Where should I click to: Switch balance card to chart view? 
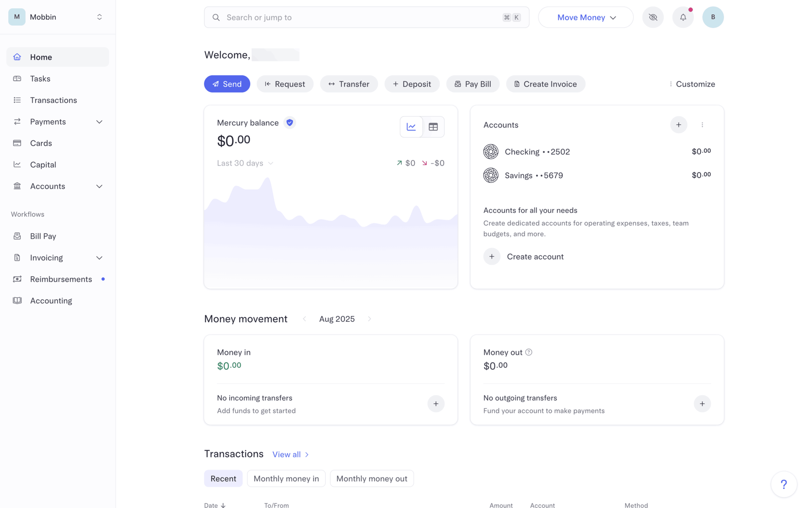click(x=411, y=127)
